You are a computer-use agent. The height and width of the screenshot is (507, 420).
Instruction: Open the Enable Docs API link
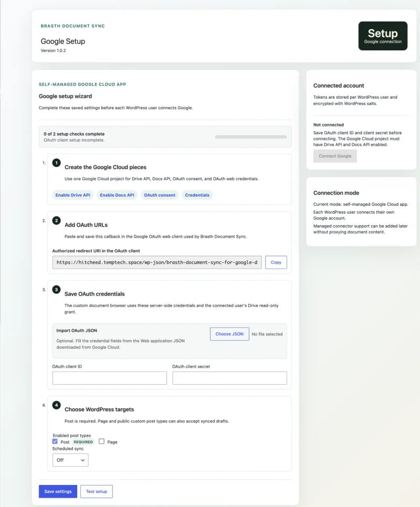pyautogui.click(x=117, y=195)
